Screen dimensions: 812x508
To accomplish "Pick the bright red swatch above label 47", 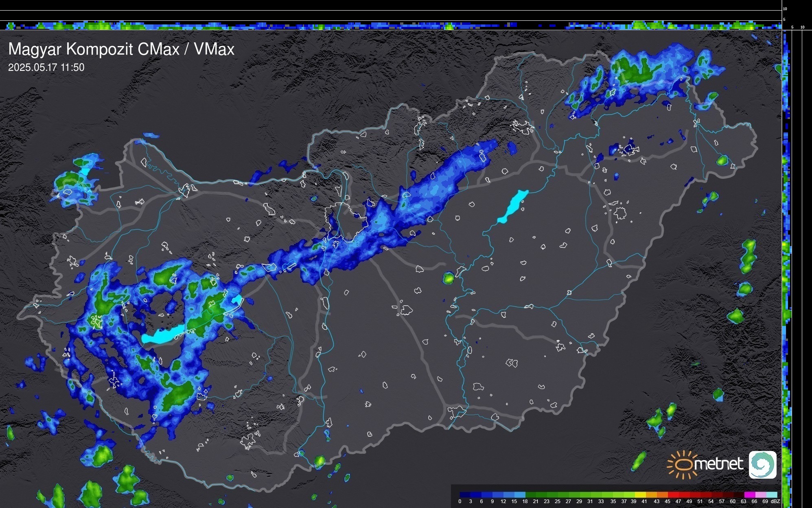I will 676,495.
